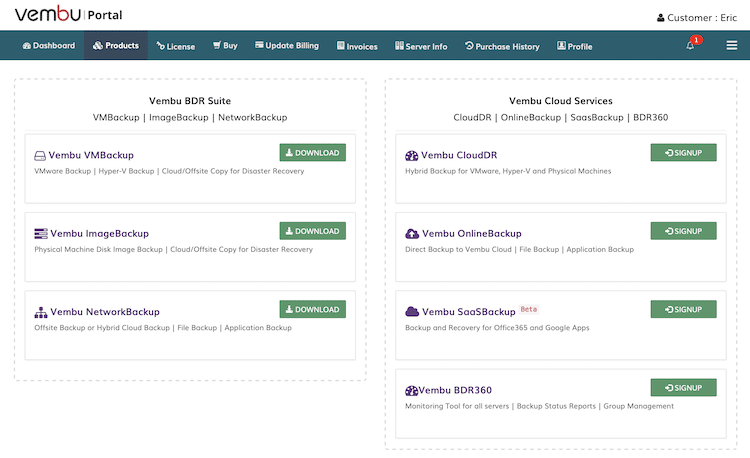This screenshot has width=750, height=458.
Task: Click the Vembu CloudDR product icon
Action: 411,156
